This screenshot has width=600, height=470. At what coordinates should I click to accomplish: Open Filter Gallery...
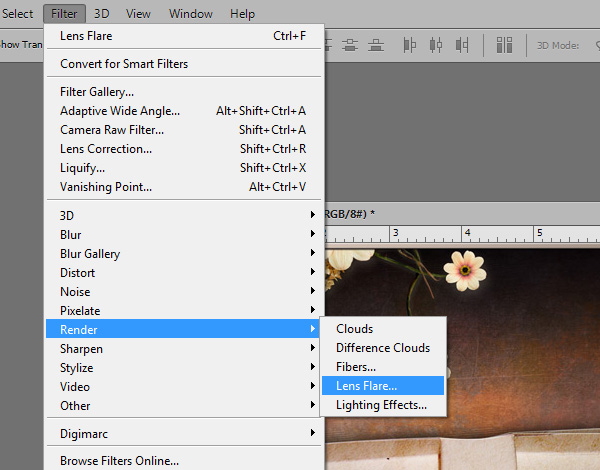[184, 92]
